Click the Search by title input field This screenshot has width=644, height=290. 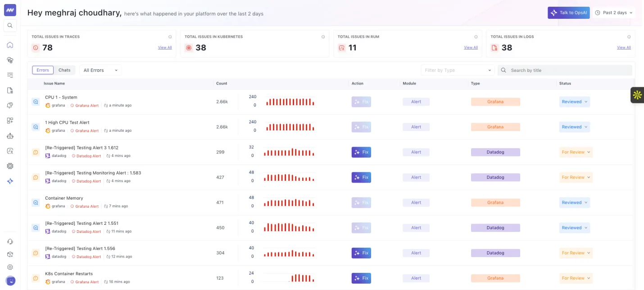tap(565, 70)
